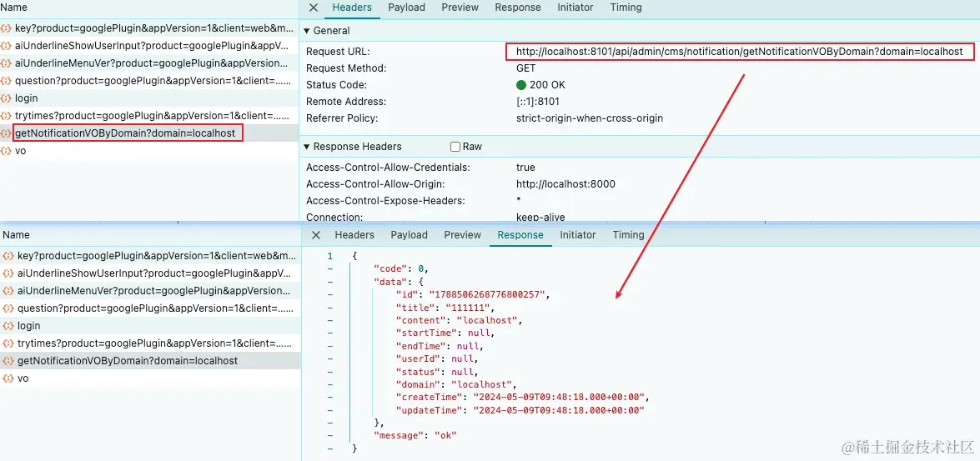Select the key?product request in lower list

(x=150, y=255)
